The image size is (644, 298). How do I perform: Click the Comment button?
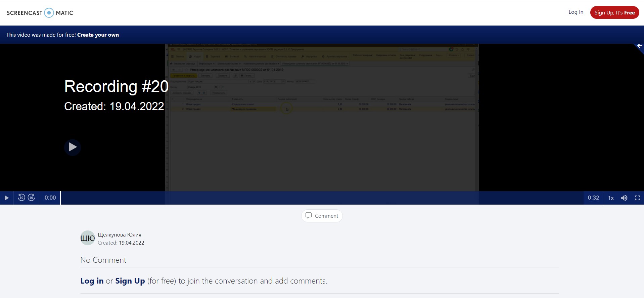[322, 216]
